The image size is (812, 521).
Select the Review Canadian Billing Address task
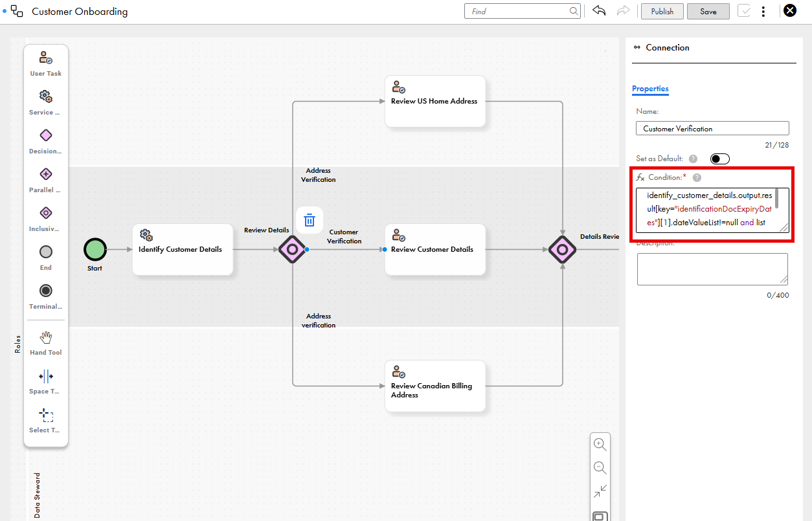pos(435,386)
